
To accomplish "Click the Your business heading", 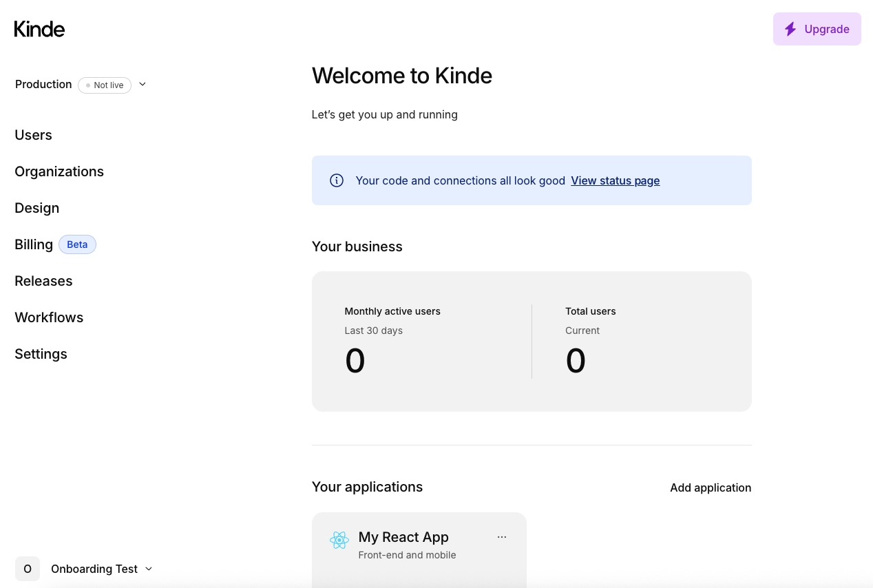I will [x=357, y=246].
